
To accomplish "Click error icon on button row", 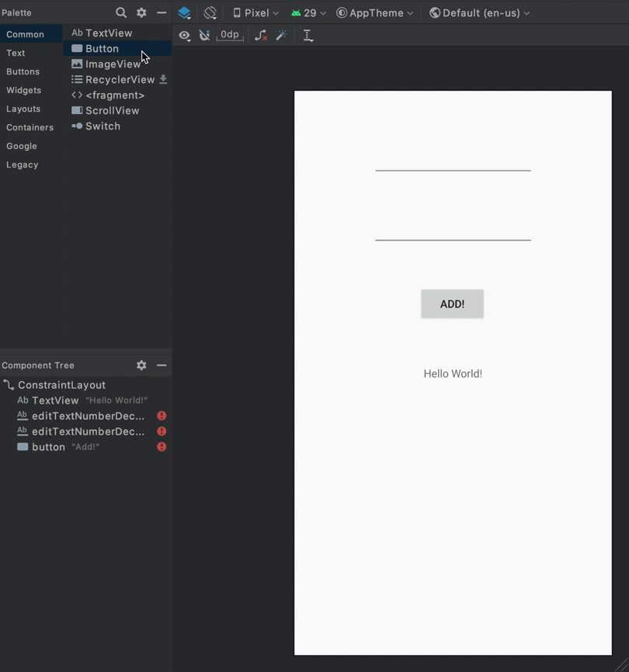I will [x=162, y=447].
